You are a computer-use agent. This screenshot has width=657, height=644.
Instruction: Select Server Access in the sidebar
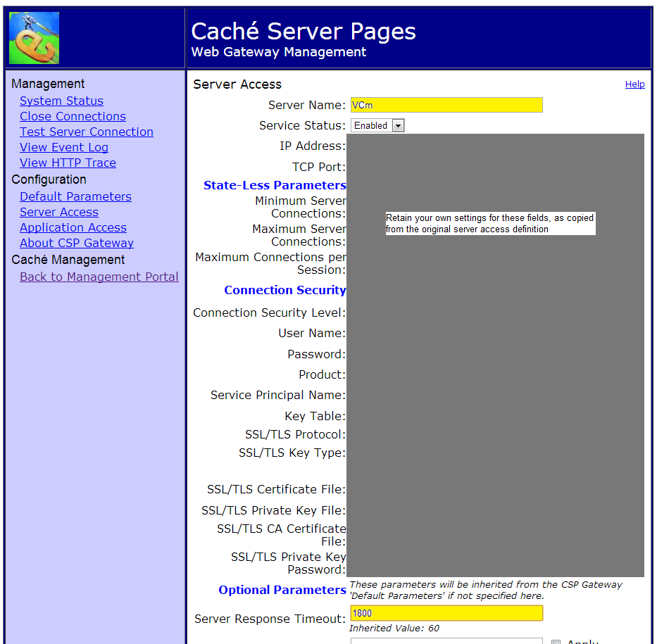59,212
